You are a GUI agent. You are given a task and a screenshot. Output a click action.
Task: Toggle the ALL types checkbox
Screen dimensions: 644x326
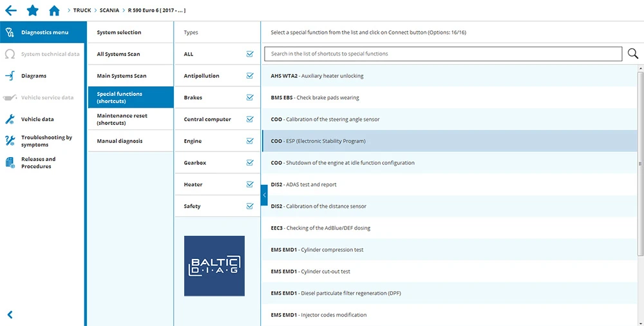click(x=250, y=54)
